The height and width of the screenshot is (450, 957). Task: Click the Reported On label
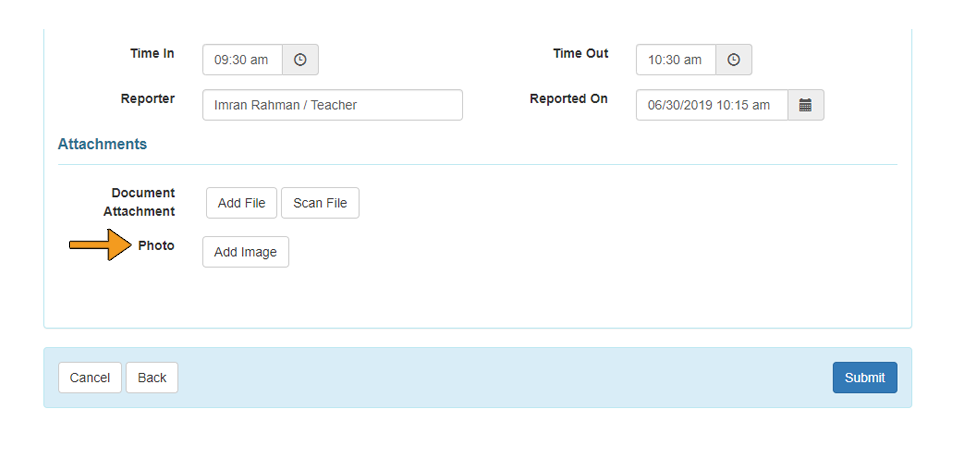click(568, 99)
